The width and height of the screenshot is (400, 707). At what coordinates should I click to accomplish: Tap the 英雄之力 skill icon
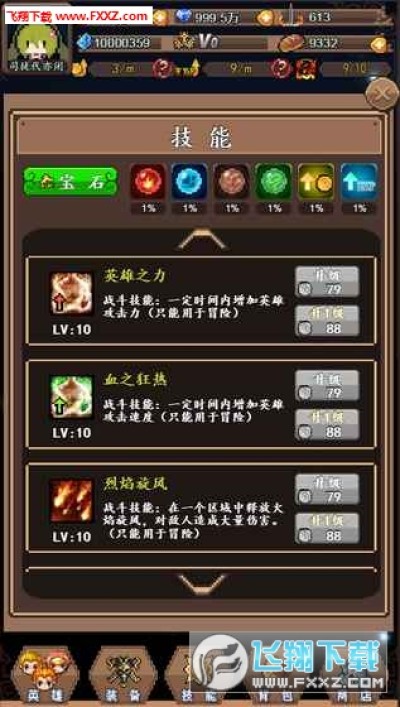click(x=71, y=294)
